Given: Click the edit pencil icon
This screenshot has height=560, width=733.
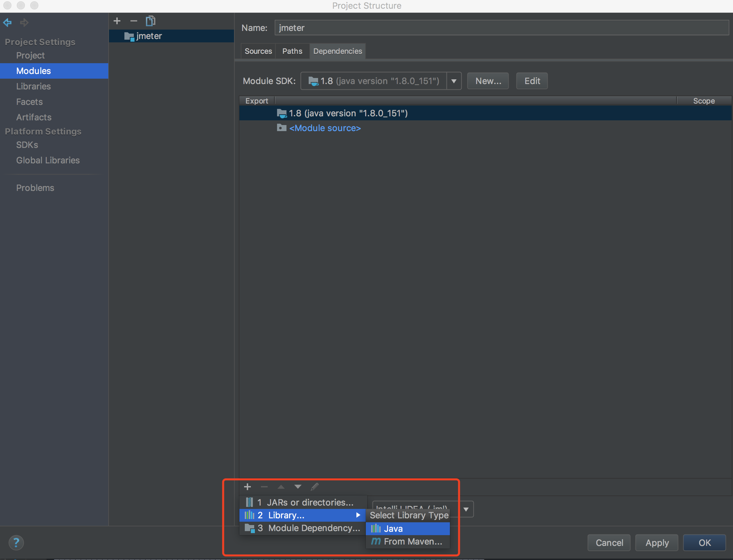Looking at the screenshot, I should point(315,486).
